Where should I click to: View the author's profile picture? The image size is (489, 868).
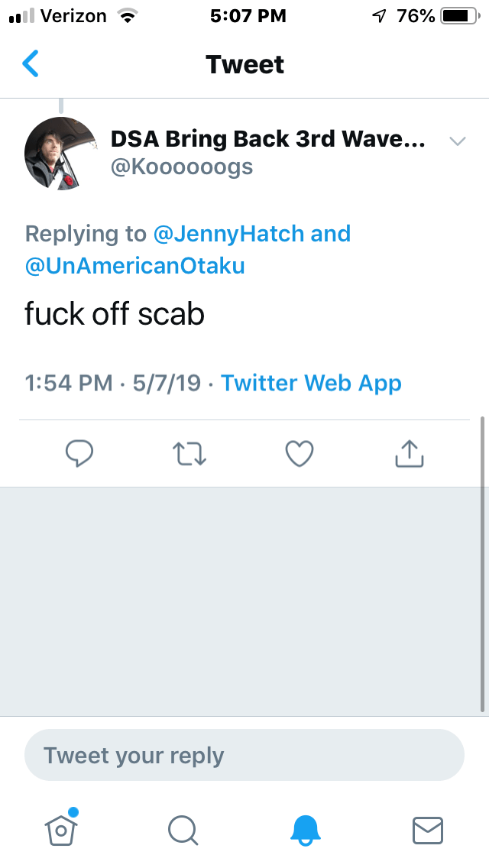61,153
